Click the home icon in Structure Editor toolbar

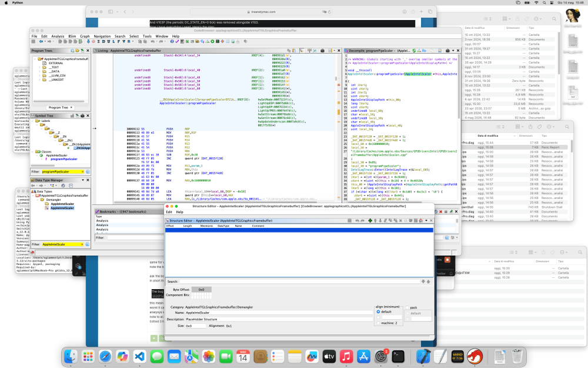click(421, 221)
